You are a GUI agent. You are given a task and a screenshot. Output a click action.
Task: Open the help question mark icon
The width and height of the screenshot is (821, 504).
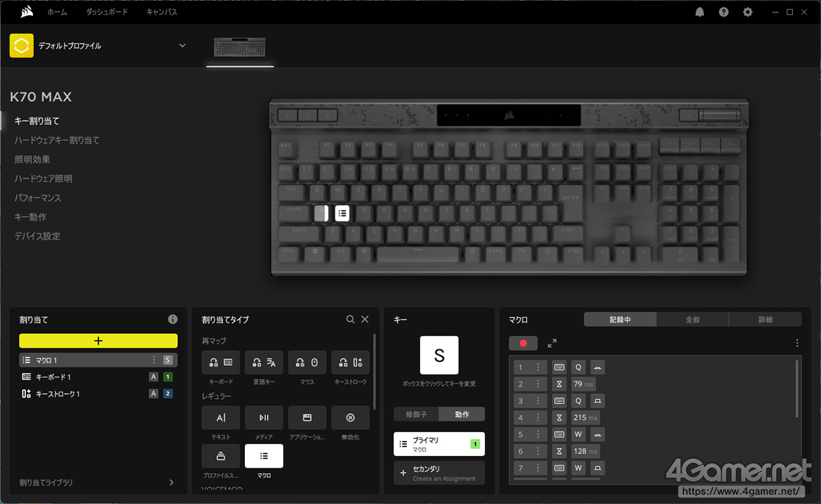(724, 12)
